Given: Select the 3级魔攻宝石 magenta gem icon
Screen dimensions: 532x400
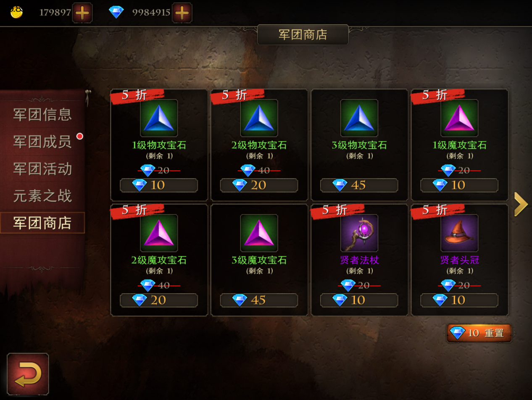Looking at the screenshot, I should pos(259,233).
